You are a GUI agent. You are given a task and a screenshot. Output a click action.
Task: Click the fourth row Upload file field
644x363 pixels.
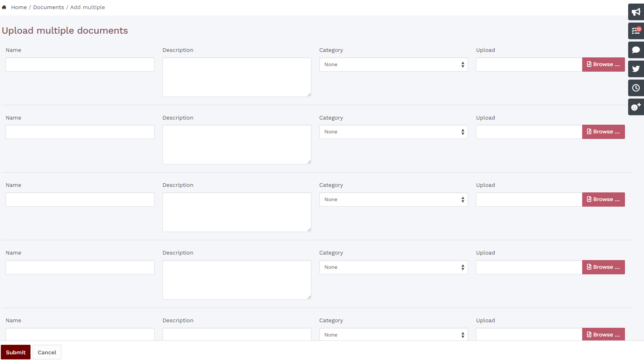(x=529, y=267)
